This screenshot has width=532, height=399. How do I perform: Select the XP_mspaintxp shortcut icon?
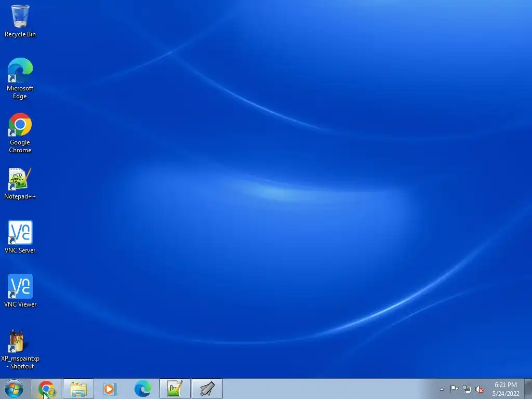(20, 350)
